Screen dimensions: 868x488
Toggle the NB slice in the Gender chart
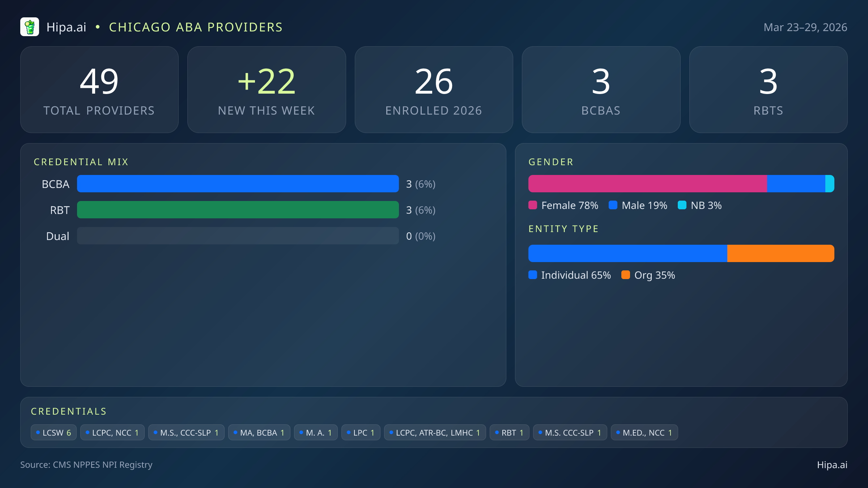(x=829, y=184)
